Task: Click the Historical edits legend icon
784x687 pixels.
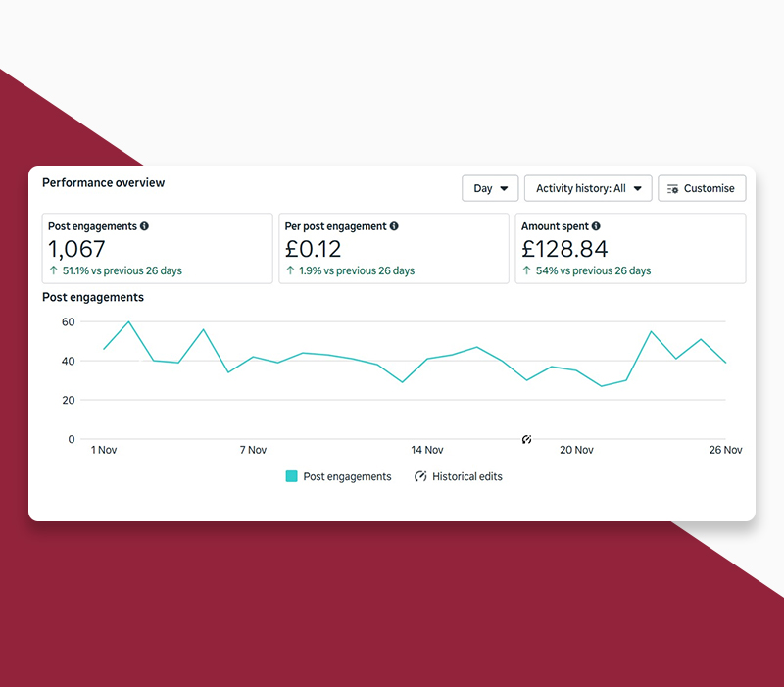Action: (x=419, y=476)
